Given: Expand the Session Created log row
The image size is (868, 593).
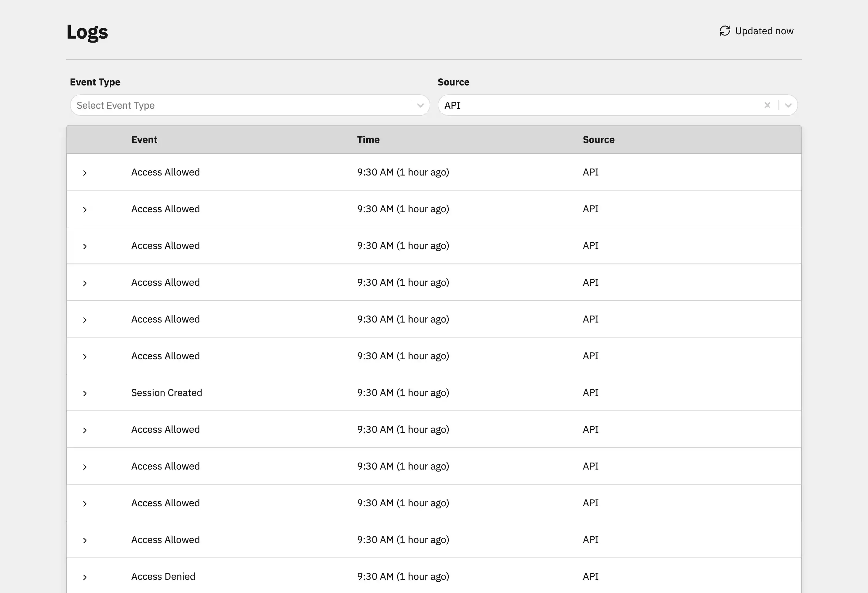Looking at the screenshot, I should (x=85, y=393).
